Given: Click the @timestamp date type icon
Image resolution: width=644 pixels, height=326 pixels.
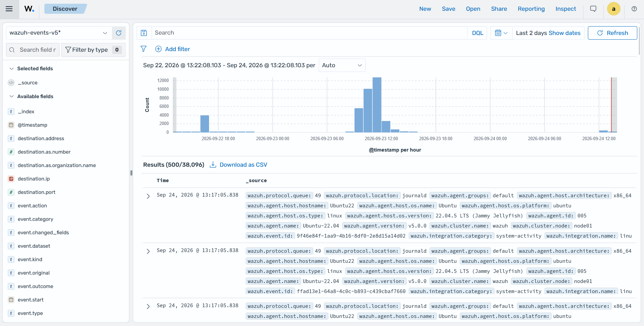Looking at the screenshot, I should (11, 125).
